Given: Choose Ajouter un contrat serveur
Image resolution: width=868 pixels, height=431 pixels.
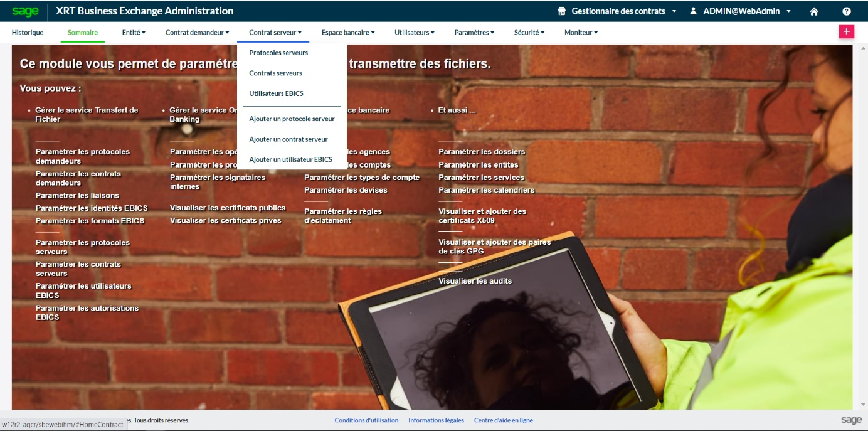Looking at the screenshot, I should (288, 139).
